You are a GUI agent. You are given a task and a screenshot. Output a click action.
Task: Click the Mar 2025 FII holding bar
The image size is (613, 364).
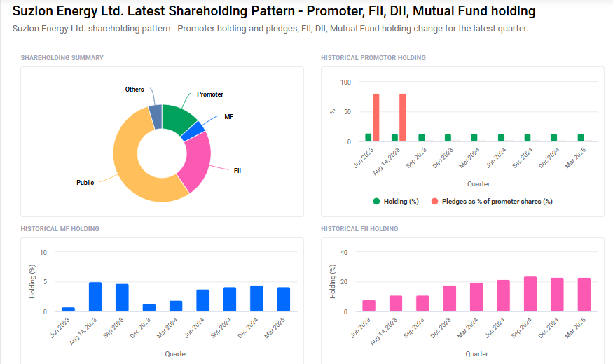point(584,295)
